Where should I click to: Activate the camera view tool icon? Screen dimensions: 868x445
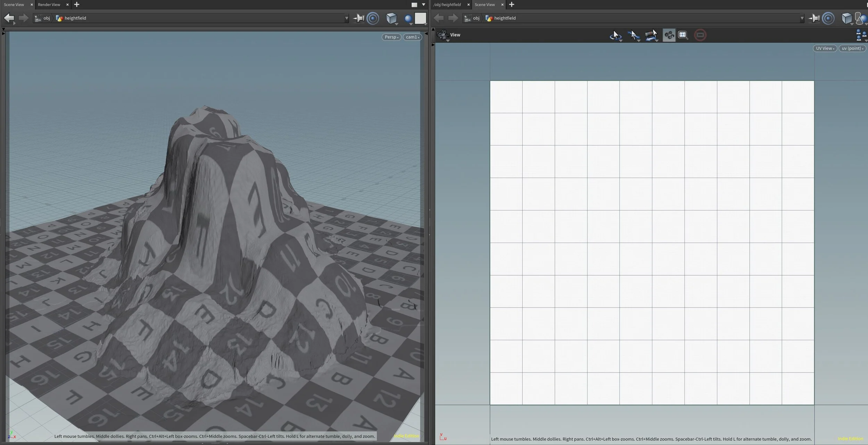(x=669, y=35)
